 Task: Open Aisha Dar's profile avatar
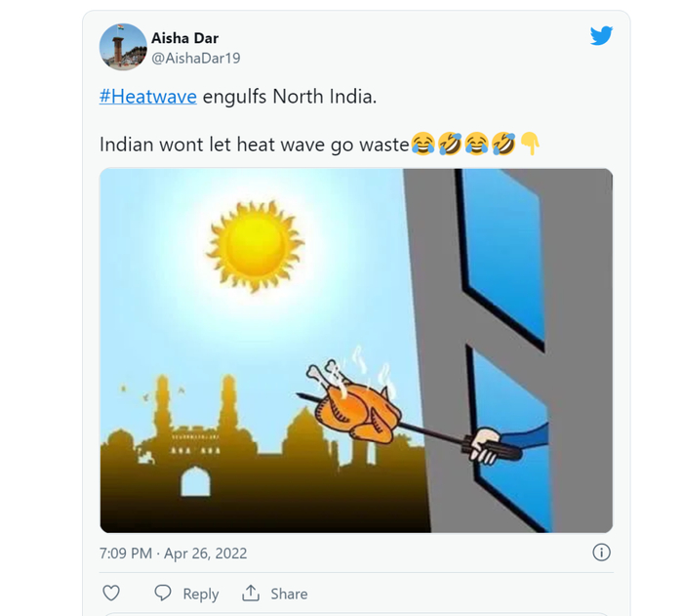tap(123, 48)
